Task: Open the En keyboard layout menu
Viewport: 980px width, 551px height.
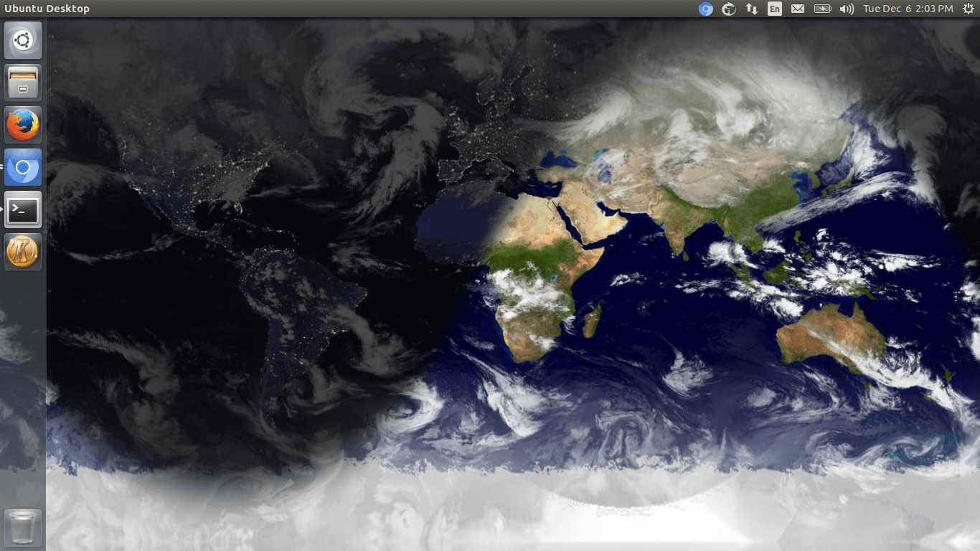Action: [x=774, y=9]
